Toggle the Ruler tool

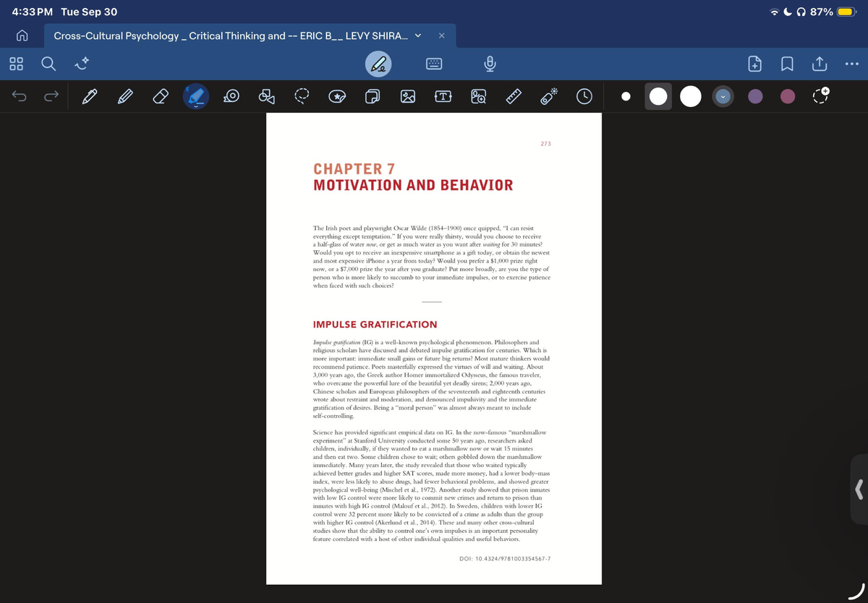(514, 96)
